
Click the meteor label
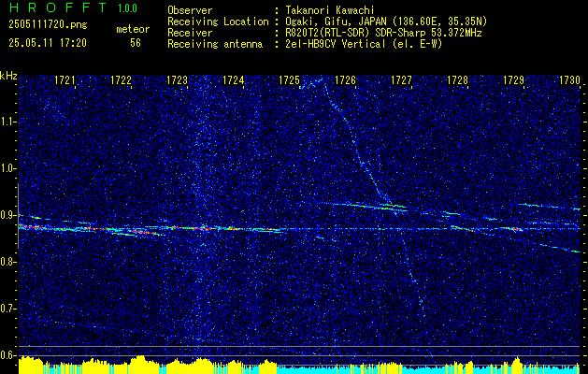[133, 29]
